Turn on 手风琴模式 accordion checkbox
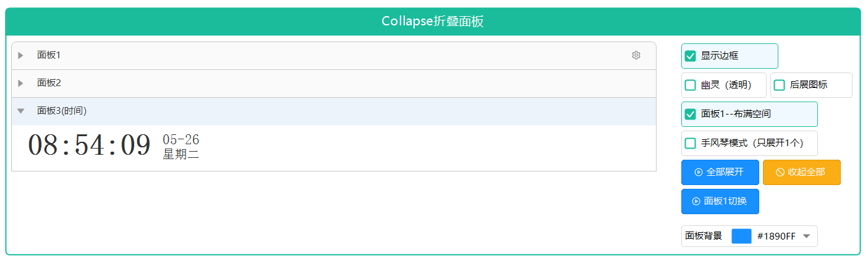The width and height of the screenshot is (868, 260). [x=691, y=143]
